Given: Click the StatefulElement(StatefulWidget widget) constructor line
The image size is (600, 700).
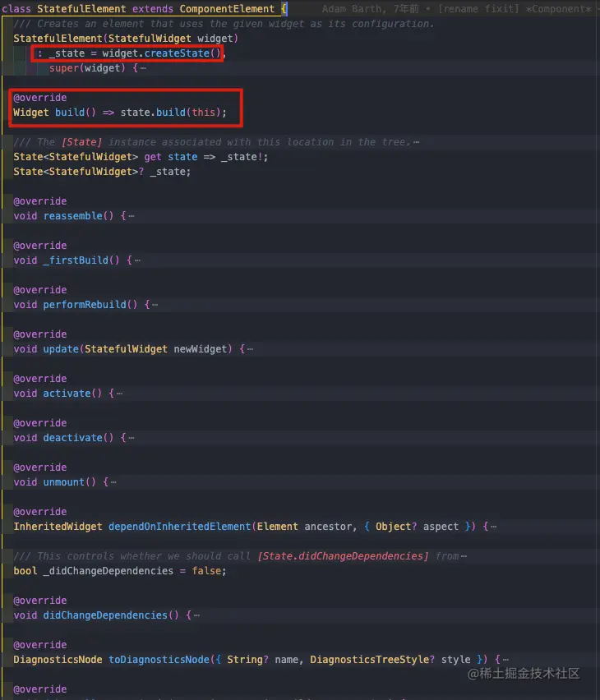Looking at the screenshot, I should pyautogui.click(x=126, y=39).
